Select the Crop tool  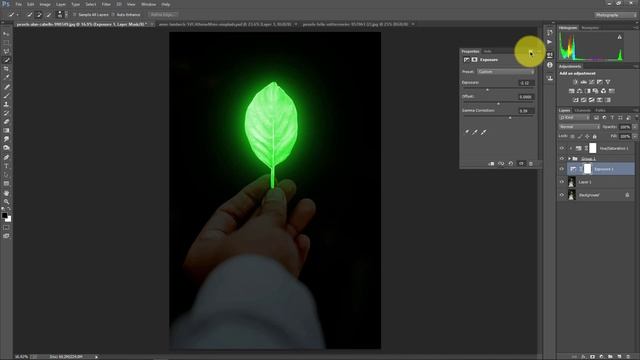(x=6, y=69)
